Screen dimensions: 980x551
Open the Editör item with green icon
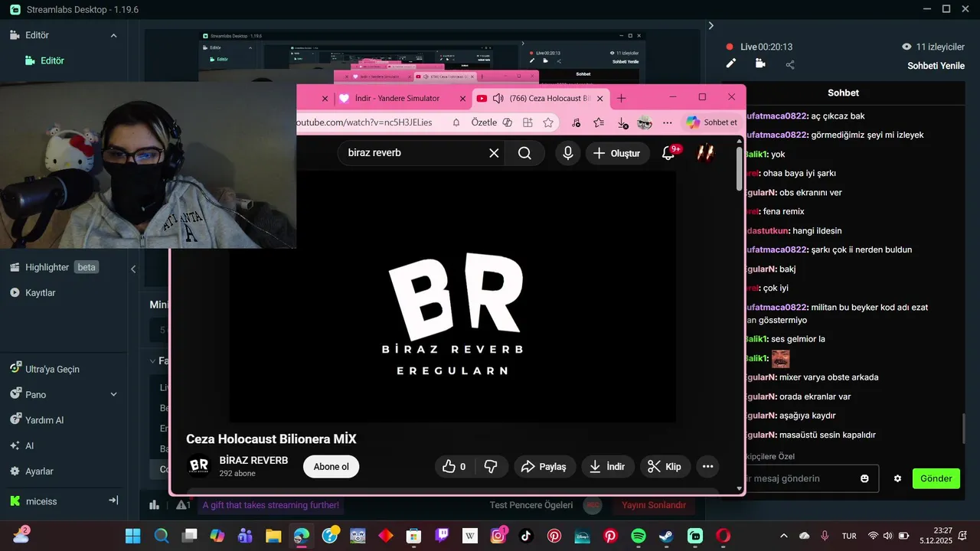tap(44, 60)
